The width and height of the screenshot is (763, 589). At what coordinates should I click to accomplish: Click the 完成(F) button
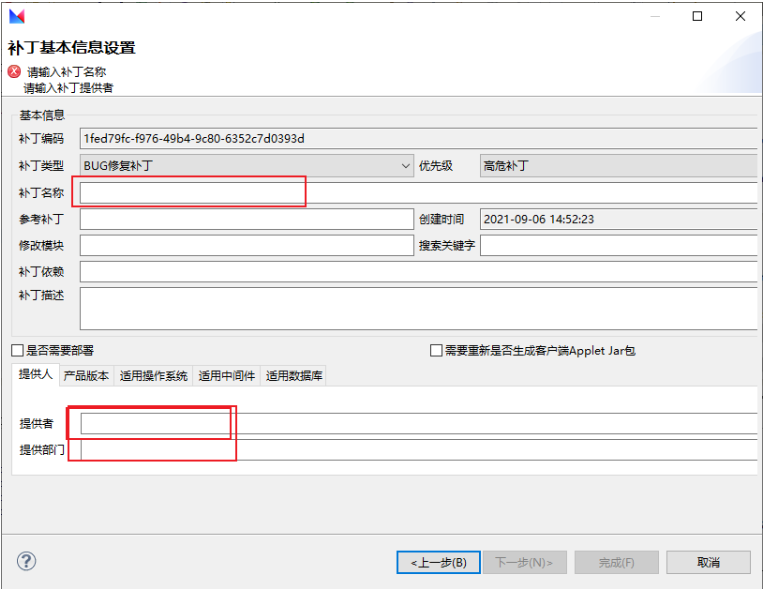coord(617,562)
